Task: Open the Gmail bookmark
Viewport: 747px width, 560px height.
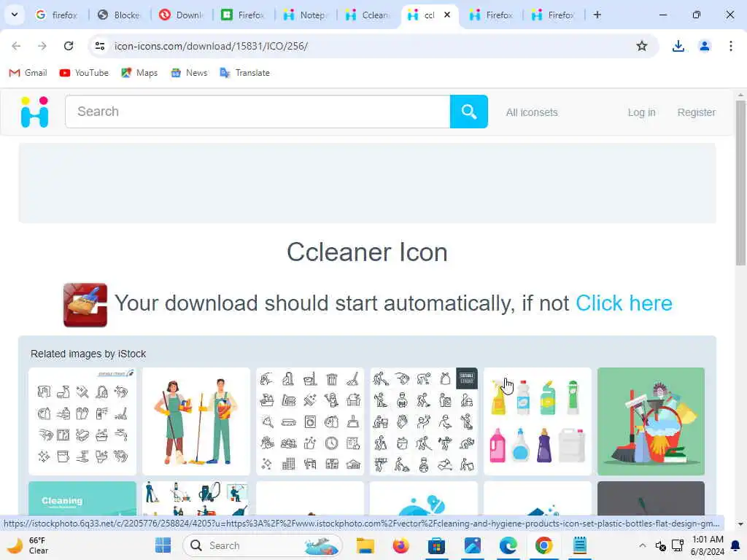Action: [x=28, y=73]
